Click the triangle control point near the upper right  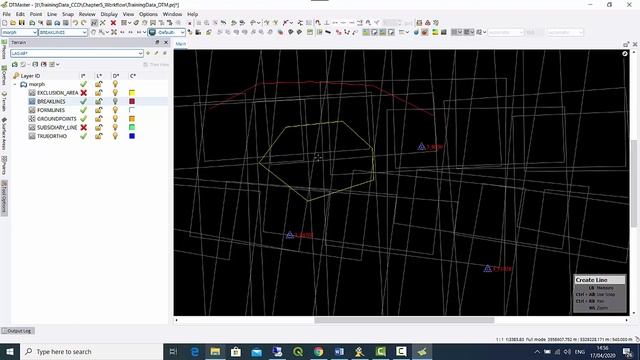click(422, 147)
